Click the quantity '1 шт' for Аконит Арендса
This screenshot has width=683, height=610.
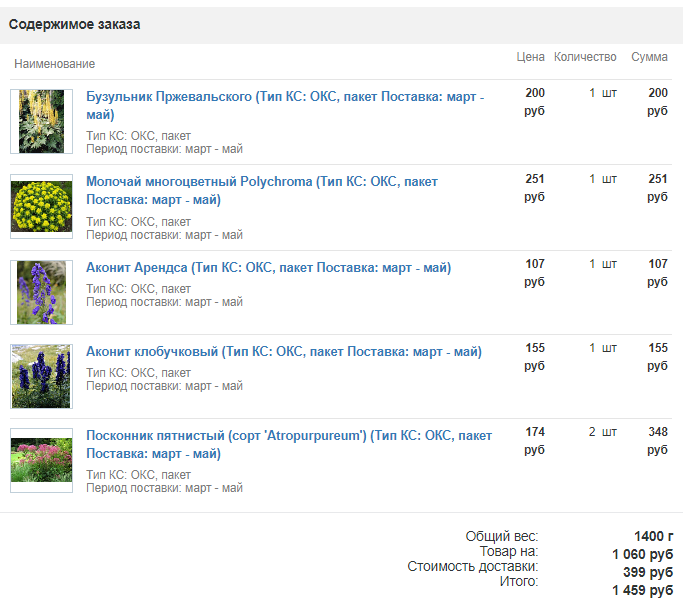(603, 264)
